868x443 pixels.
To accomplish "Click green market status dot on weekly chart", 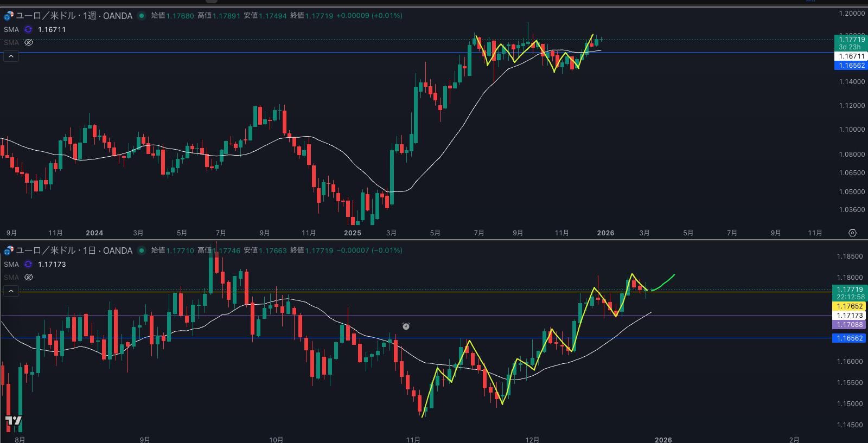I will (142, 16).
